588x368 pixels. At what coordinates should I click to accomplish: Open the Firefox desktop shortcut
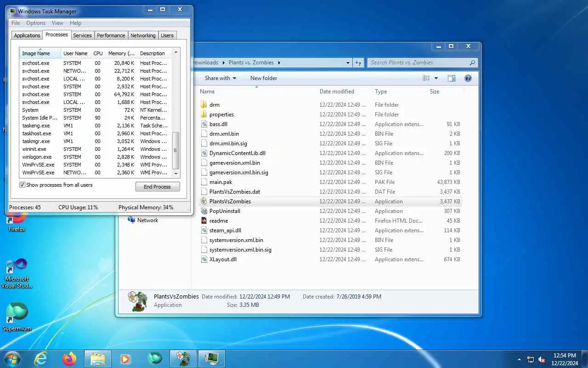[17, 221]
